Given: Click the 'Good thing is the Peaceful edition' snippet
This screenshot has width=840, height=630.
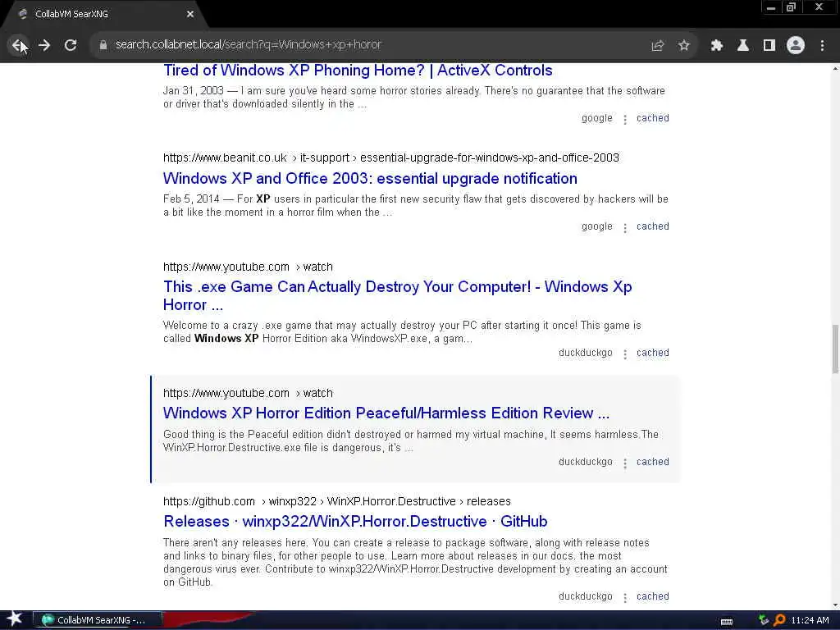Looking at the screenshot, I should tap(411, 441).
